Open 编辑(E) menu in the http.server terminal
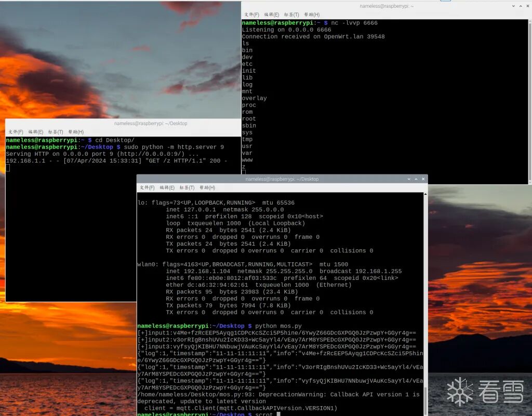Image resolution: width=532 pixels, height=416 pixels. (36, 132)
